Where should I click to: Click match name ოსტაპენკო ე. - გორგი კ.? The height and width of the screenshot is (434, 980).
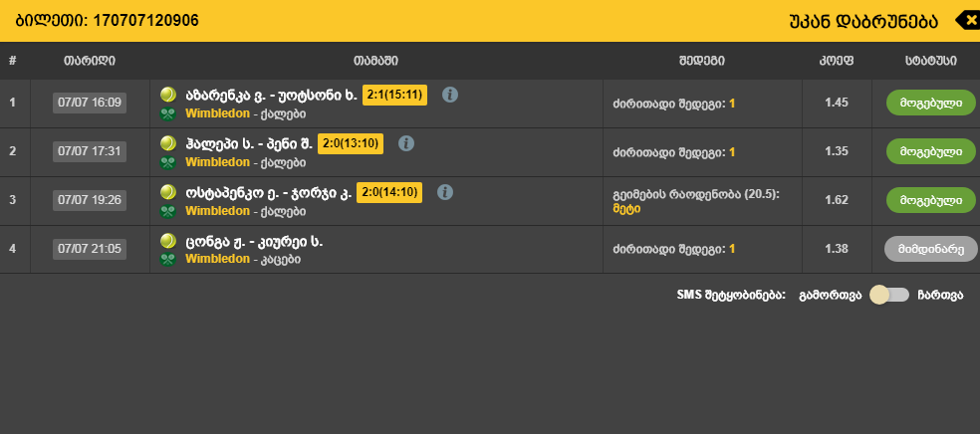268,193
